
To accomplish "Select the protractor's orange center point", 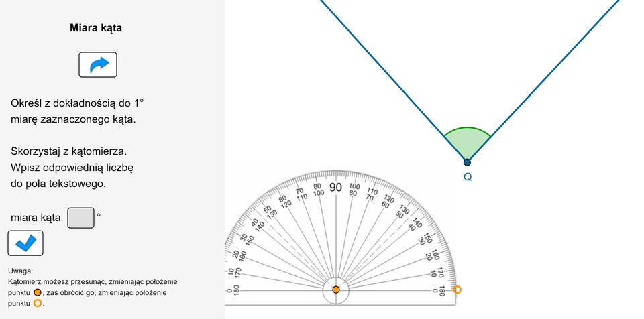I will tap(336, 290).
